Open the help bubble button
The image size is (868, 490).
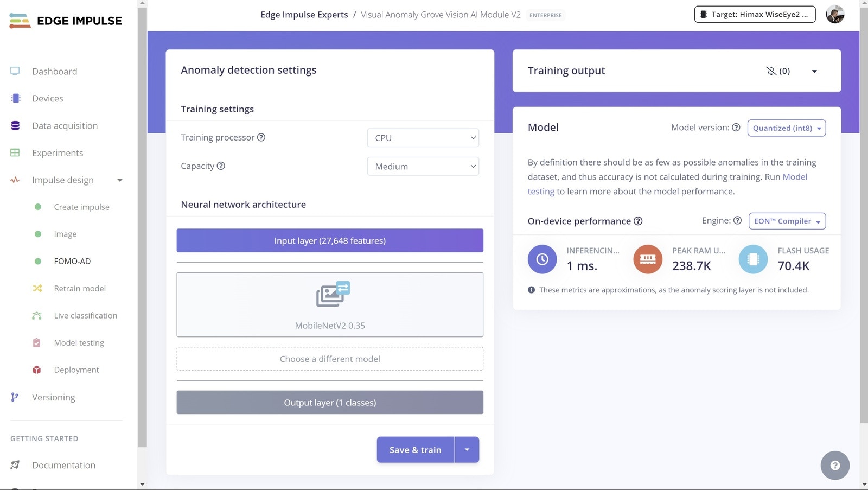[x=835, y=466]
